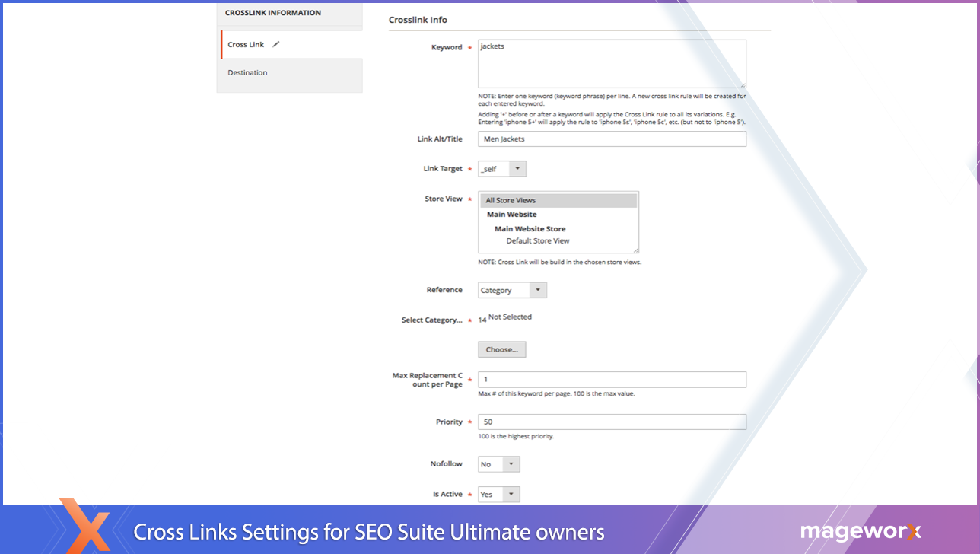Click the mageworx brand logo
This screenshot has width=980, height=554.
pyautogui.click(x=860, y=531)
